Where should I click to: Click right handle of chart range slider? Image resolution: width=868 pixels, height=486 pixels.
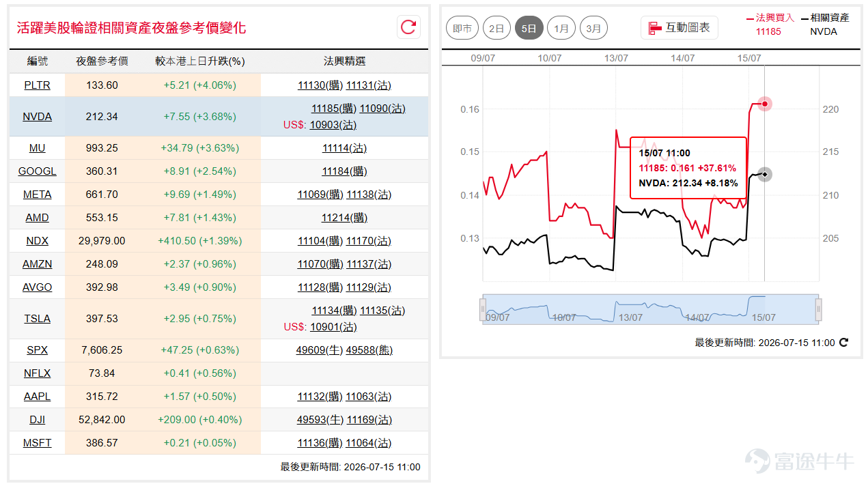click(x=818, y=310)
